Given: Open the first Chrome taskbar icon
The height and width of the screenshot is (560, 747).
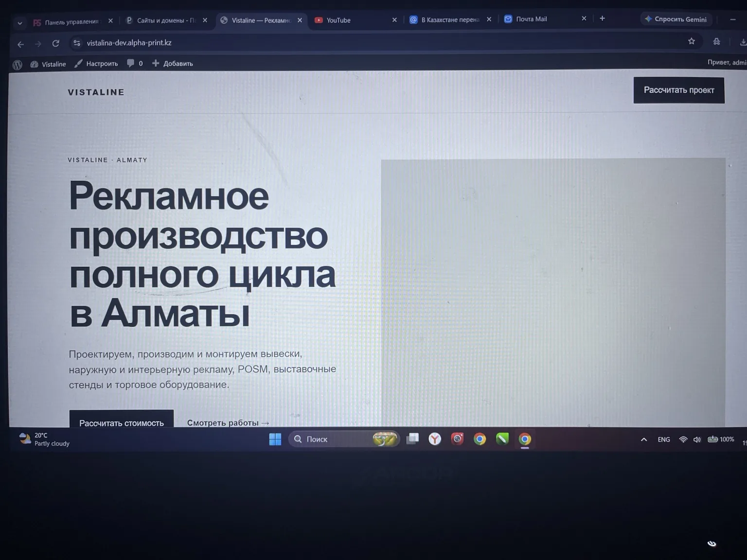Looking at the screenshot, I should pyautogui.click(x=480, y=439).
